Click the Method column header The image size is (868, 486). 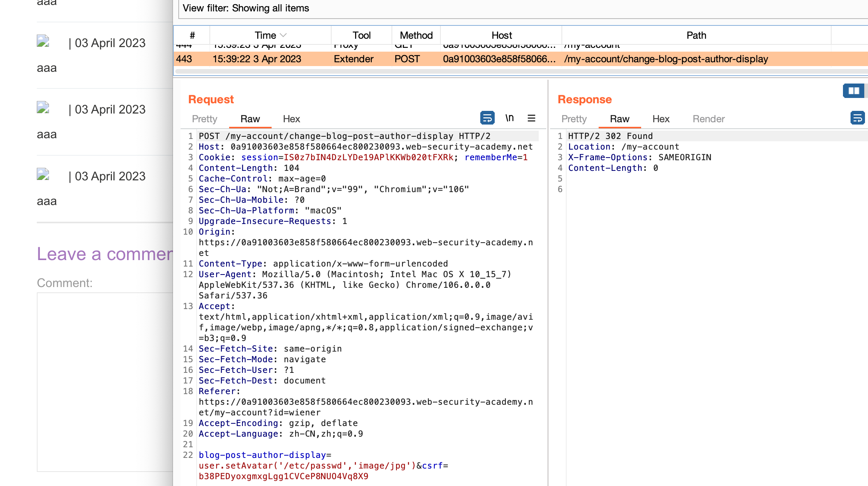416,35
